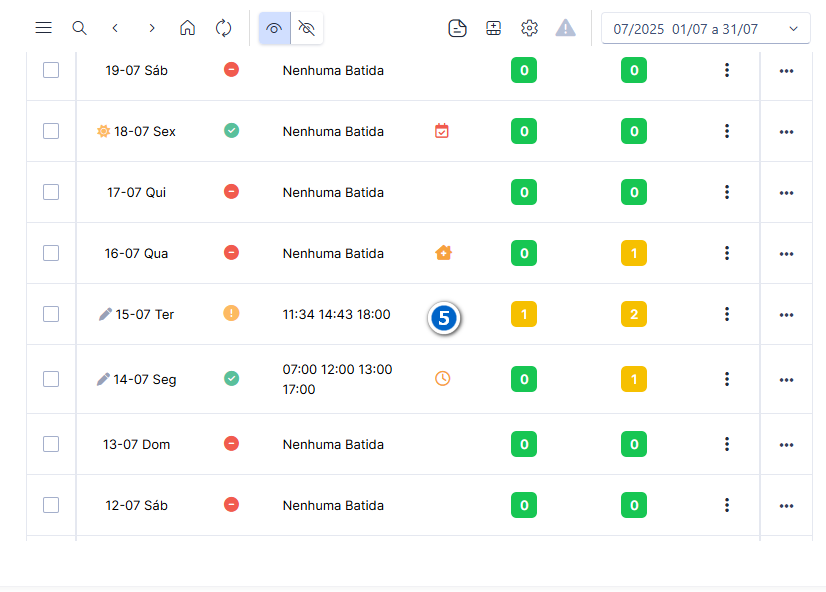
Task: Click the holiday sun icon on 18-07 Sex
Action: 103,131
